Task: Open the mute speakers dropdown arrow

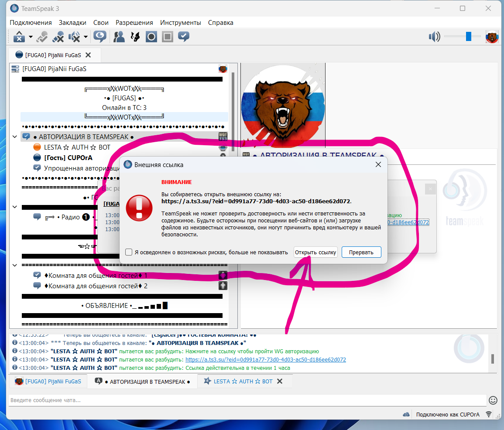Action: (x=86, y=37)
